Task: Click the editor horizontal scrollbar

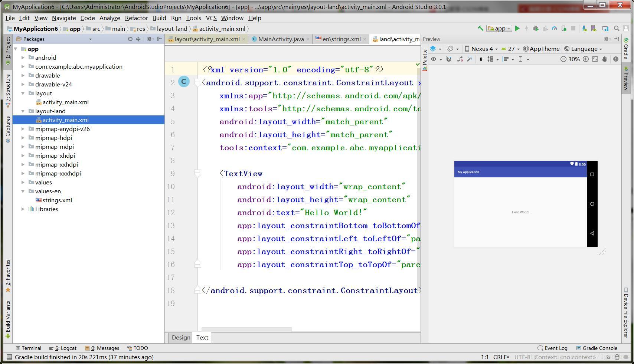Action: tap(246, 329)
